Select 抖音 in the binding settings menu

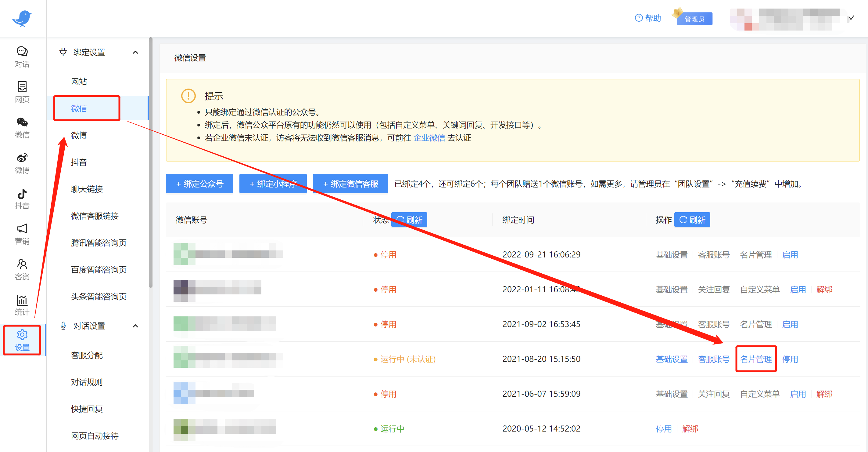point(79,162)
